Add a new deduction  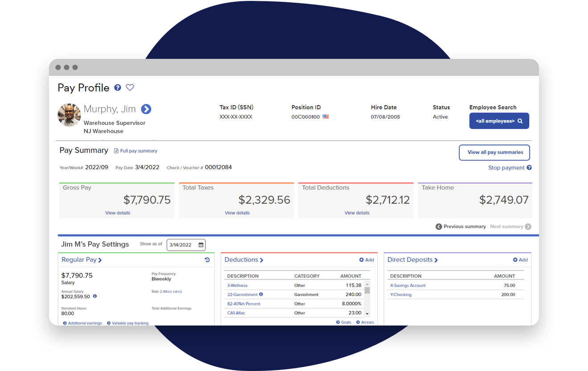click(367, 260)
